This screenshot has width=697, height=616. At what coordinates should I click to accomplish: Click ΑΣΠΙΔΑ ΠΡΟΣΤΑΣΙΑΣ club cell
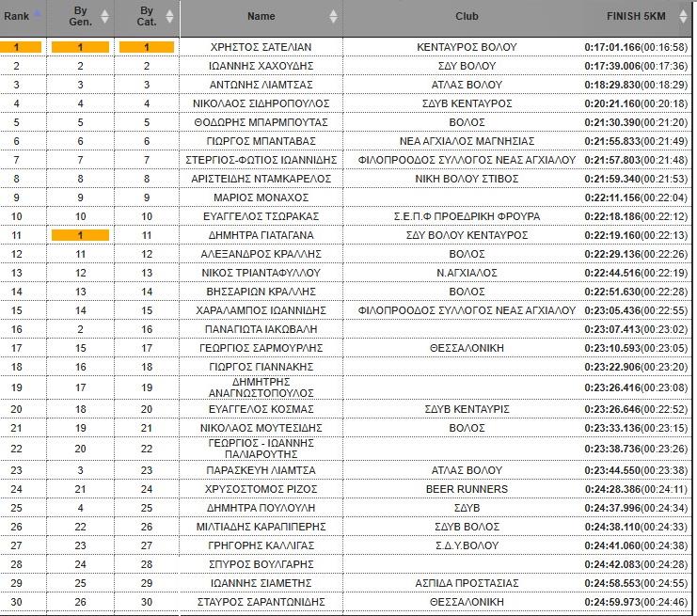pos(467,583)
